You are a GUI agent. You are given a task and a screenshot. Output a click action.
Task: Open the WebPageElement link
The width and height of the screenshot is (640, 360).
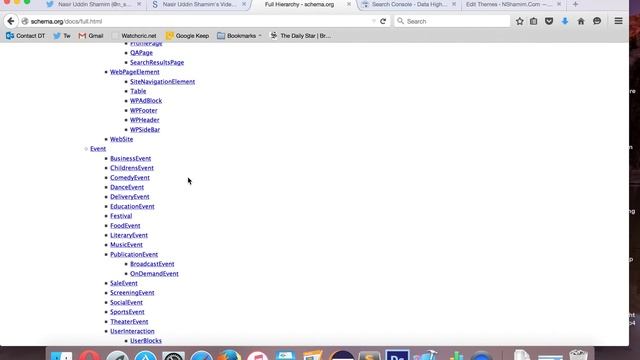135,72
